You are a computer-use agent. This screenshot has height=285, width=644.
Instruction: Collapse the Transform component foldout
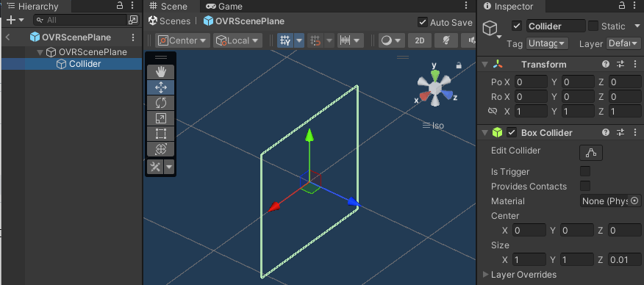click(x=484, y=65)
